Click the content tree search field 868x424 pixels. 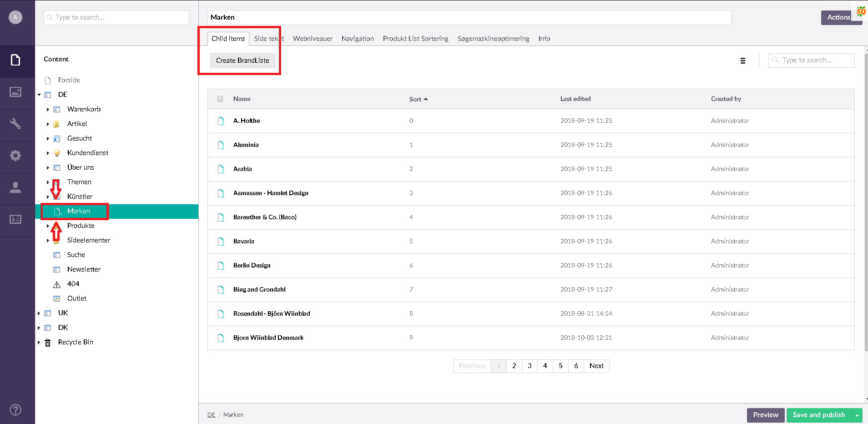pyautogui.click(x=116, y=17)
